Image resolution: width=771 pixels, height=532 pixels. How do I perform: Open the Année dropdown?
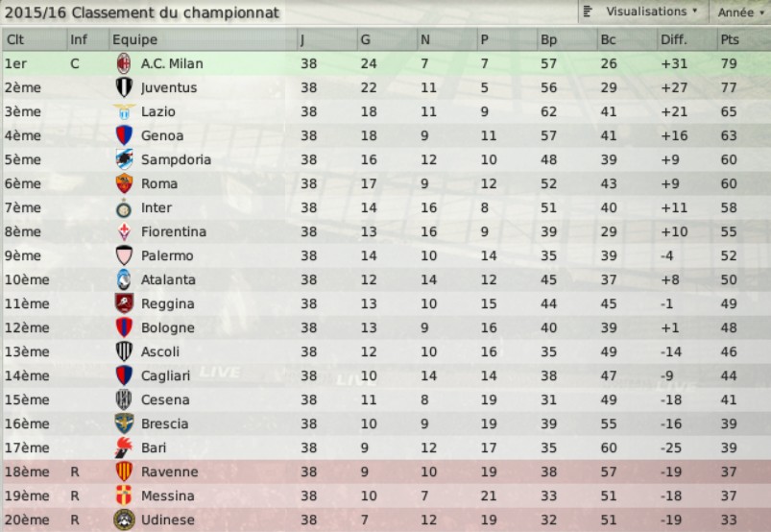740,12
